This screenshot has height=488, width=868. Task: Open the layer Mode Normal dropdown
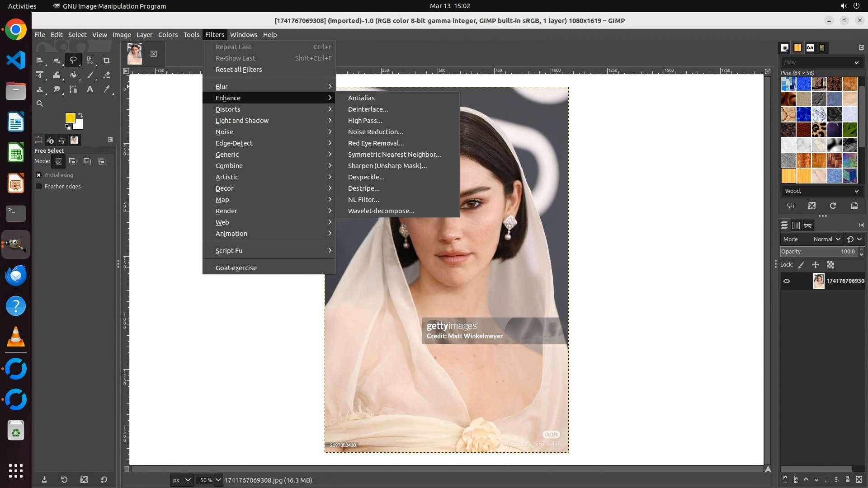pos(826,239)
